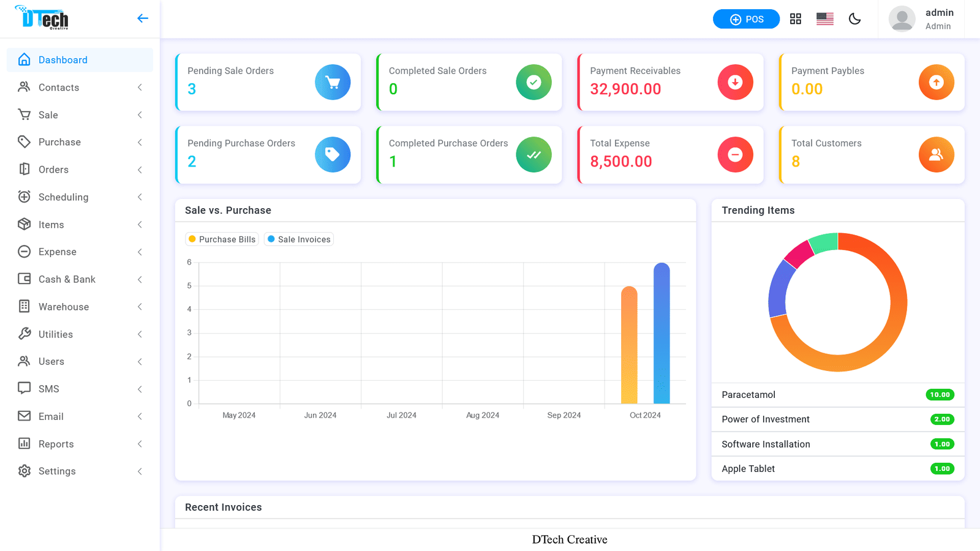The width and height of the screenshot is (980, 551).
Task: Open the Dashboard home icon
Action: point(24,59)
